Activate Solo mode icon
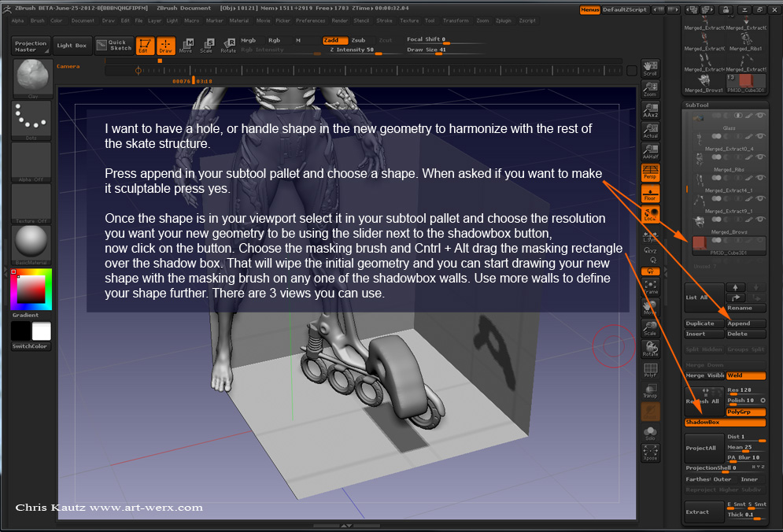The image size is (783, 532). [650, 433]
